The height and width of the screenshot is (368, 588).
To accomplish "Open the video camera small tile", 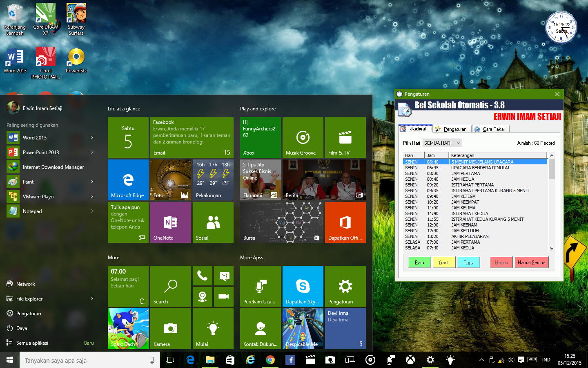I will click(223, 297).
